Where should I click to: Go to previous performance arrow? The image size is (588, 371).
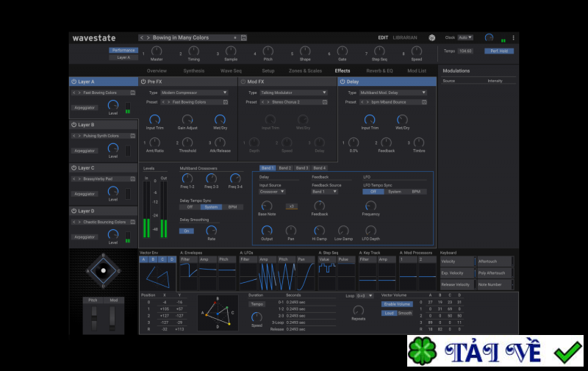141,37
